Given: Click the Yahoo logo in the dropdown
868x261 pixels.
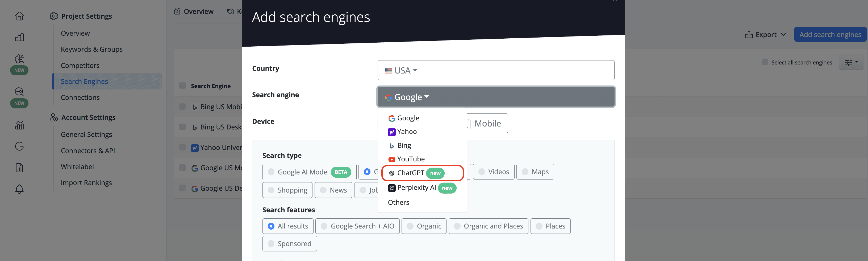Looking at the screenshot, I should click(391, 132).
